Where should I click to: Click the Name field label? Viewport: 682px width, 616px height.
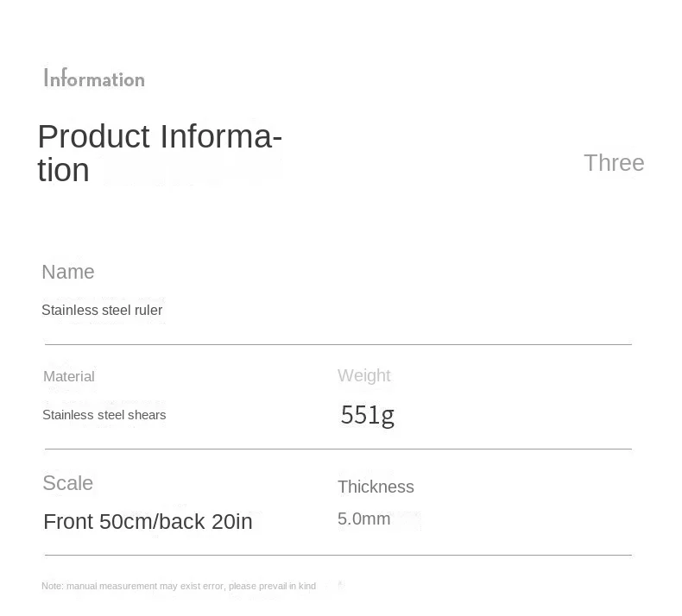click(x=68, y=272)
